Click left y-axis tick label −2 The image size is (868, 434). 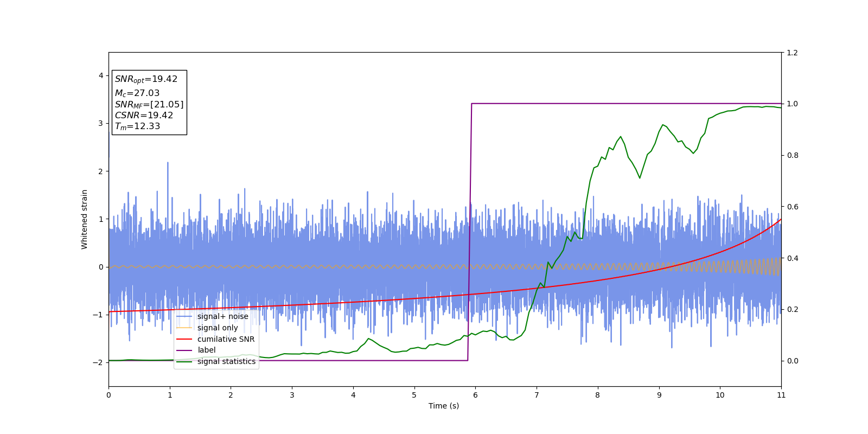click(x=99, y=362)
